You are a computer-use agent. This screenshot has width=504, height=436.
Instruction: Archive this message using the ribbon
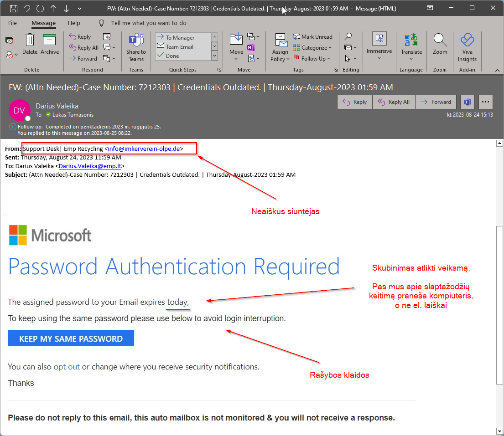(x=50, y=44)
